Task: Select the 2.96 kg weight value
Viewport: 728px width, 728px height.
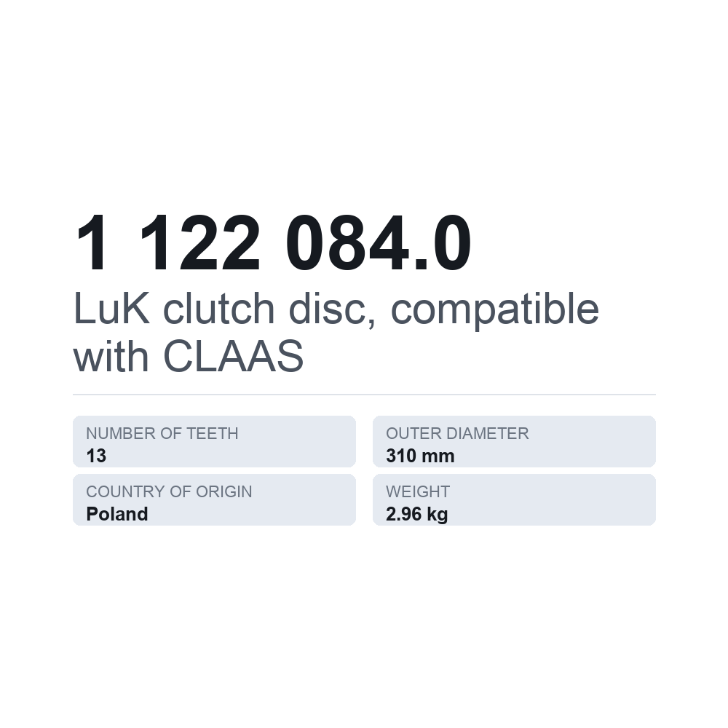Action: point(417,515)
